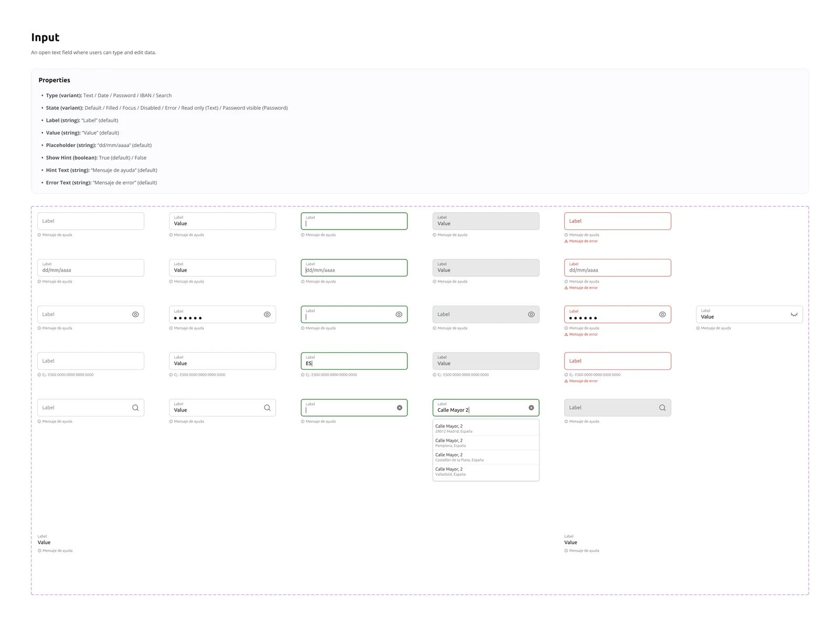Viewport: 840px width, 626px height.
Task: Click the 'Hint Text (string):' property line
Action: click(101, 170)
